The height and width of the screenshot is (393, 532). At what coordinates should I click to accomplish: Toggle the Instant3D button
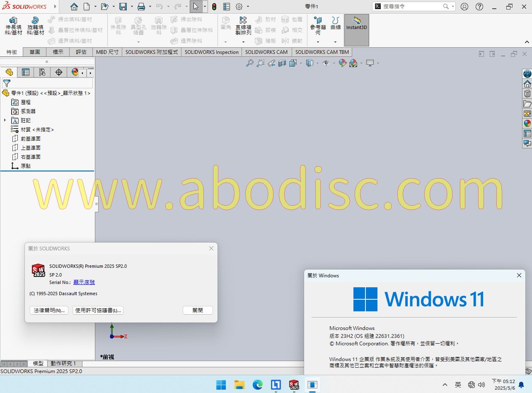pyautogui.click(x=357, y=30)
